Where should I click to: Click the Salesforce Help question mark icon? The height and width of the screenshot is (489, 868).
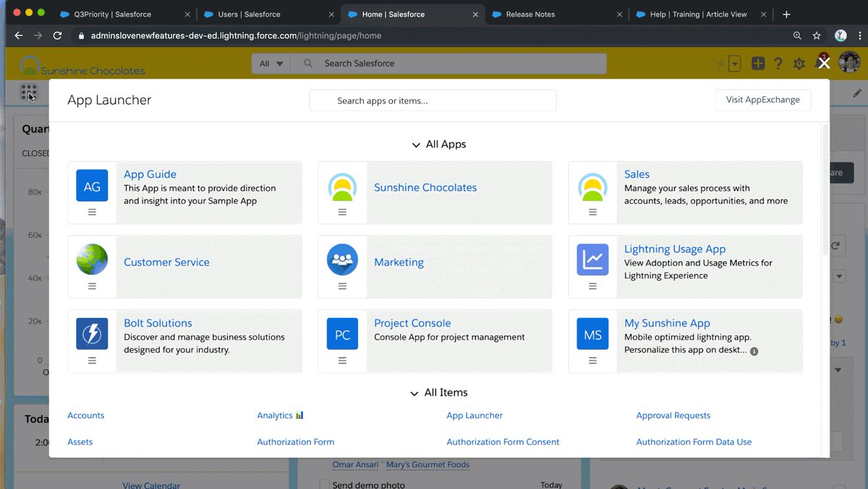point(778,64)
